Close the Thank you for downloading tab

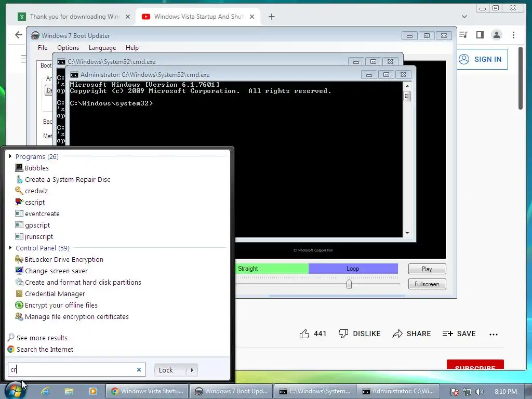(128, 17)
